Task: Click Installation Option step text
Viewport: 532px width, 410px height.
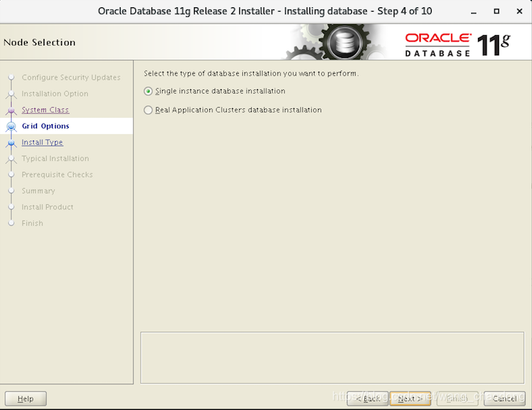Action: (55, 94)
